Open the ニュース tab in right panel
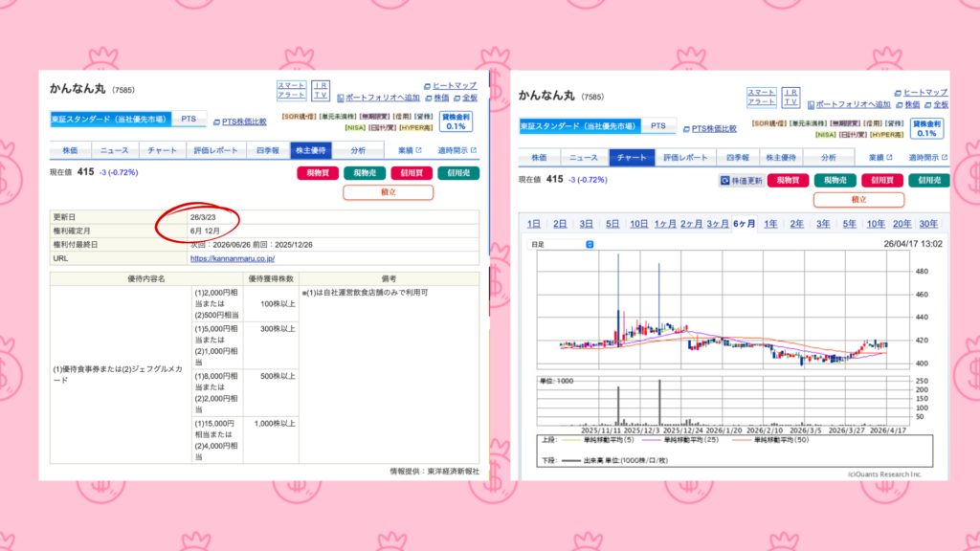 tap(583, 157)
